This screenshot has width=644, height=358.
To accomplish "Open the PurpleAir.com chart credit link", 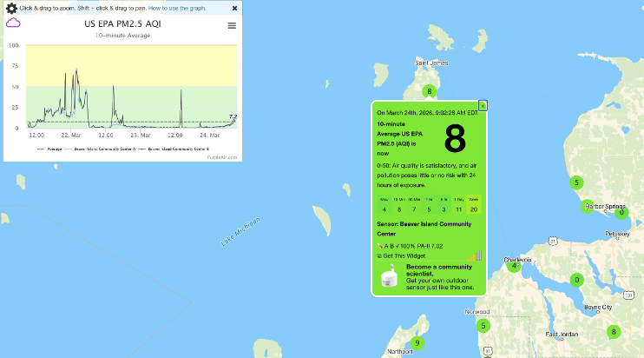I will point(221,157).
